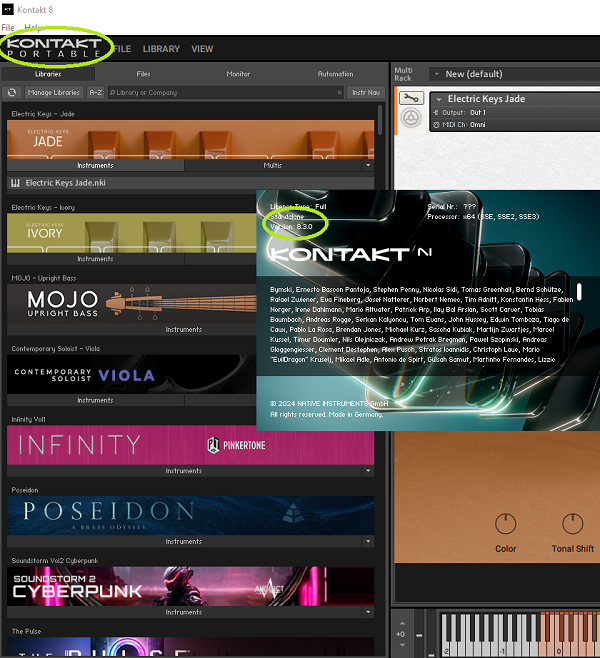Open Instruments under Infinity Vol1
The width and height of the screenshot is (600, 658).
(183, 471)
